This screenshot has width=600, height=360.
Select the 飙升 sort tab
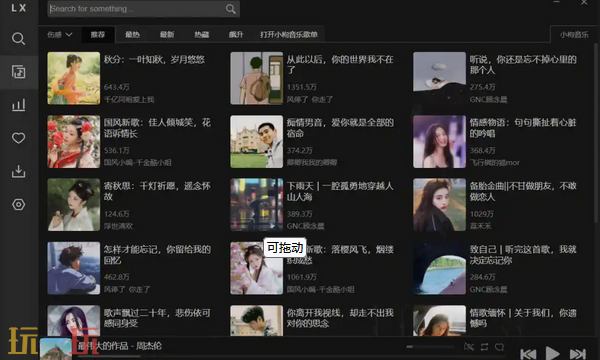coord(236,34)
